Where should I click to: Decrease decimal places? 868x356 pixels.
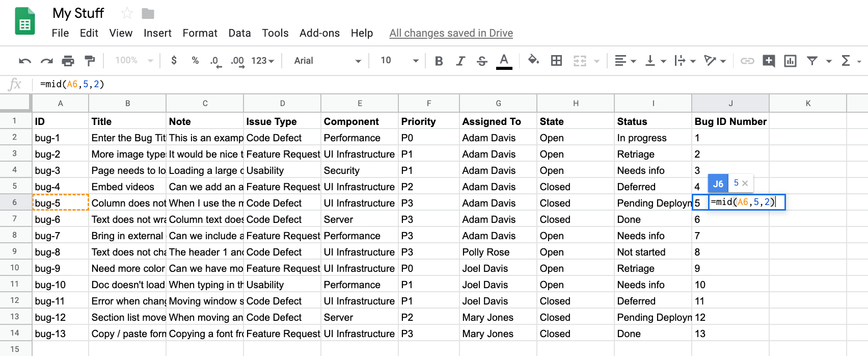(215, 61)
